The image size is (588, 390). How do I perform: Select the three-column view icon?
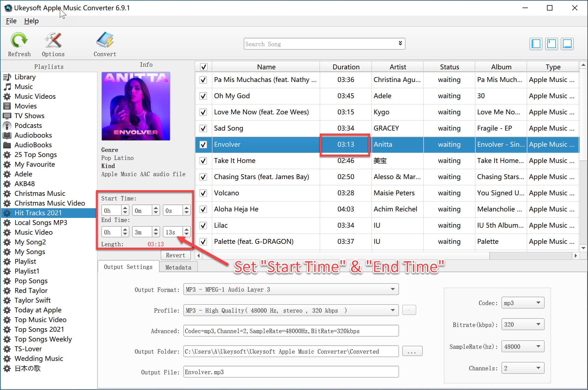coord(536,43)
